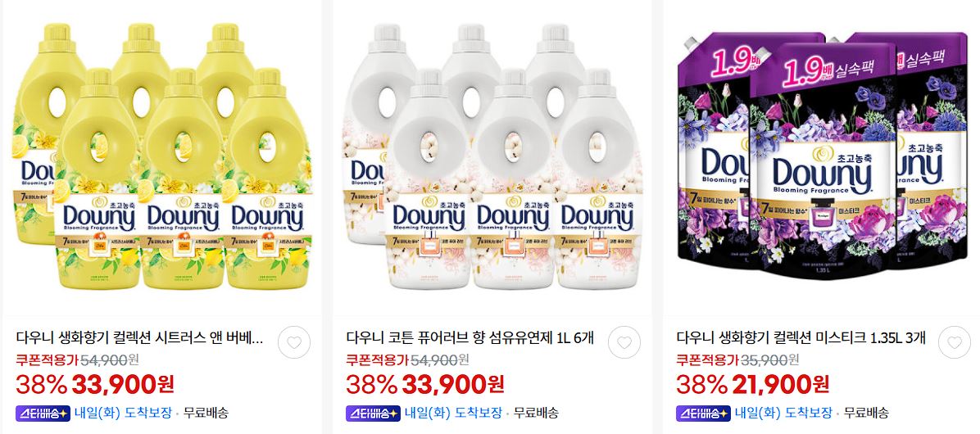Open 다우니 생화향기 컬렉션 미스티크 1.35L title
This screenshot has width=980, height=434.
point(801,338)
